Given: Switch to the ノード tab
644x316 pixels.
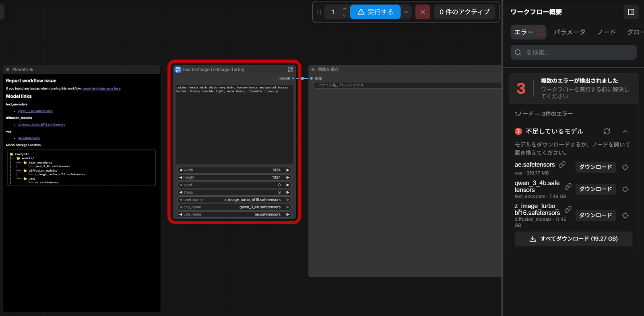Looking at the screenshot, I should pyautogui.click(x=606, y=32).
